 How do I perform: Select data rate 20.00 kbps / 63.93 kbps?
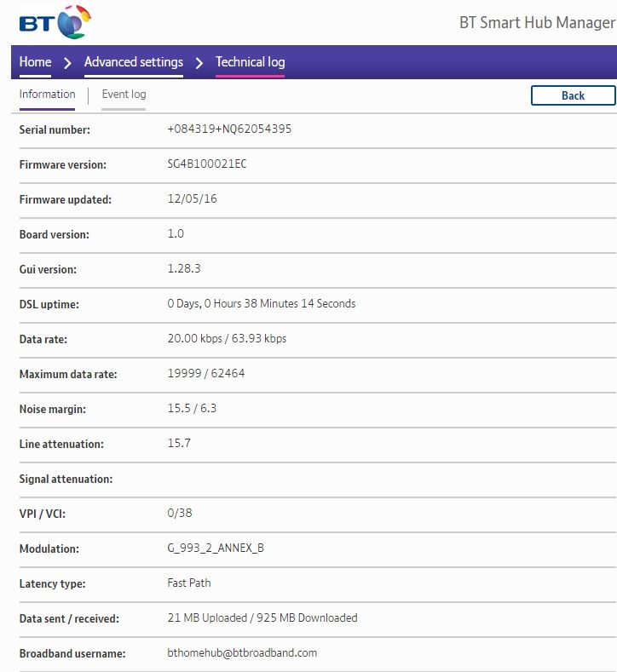pyautogui.click(x=227, y=339)
